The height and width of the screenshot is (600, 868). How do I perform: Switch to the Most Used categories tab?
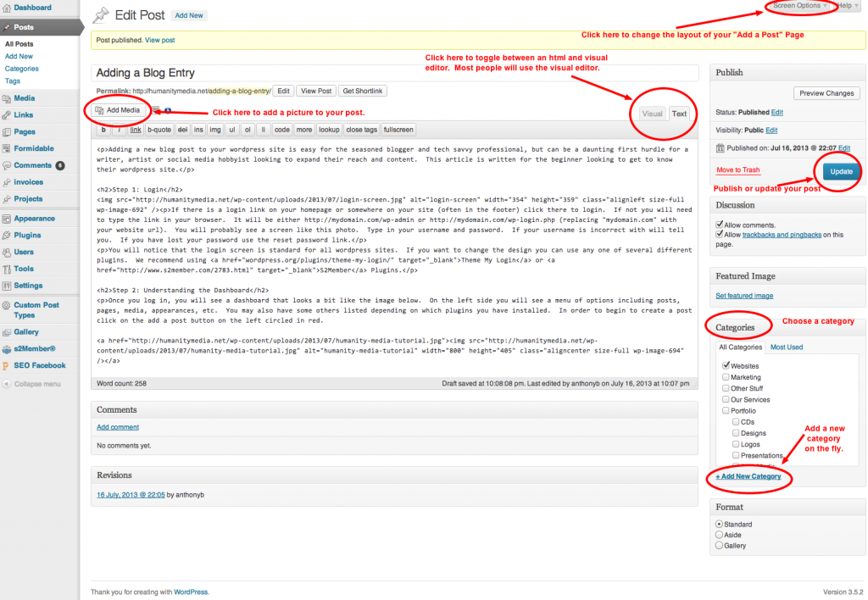click(787, 347)
